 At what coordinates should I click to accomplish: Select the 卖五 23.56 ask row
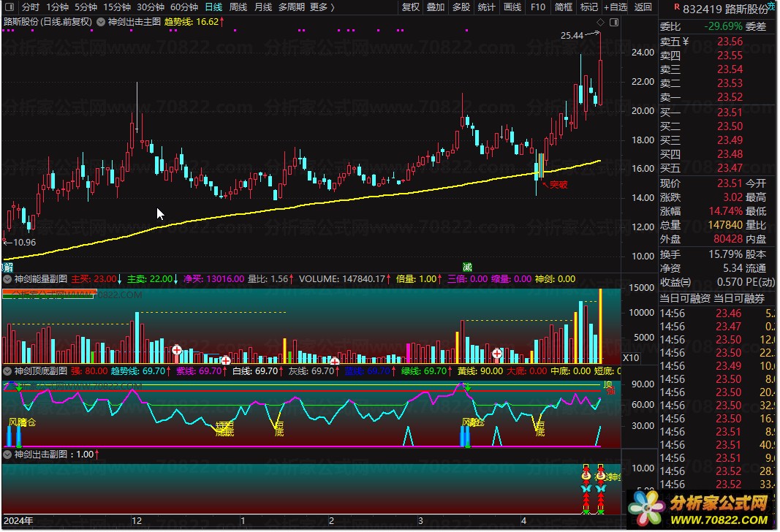(x=701, y=42)
